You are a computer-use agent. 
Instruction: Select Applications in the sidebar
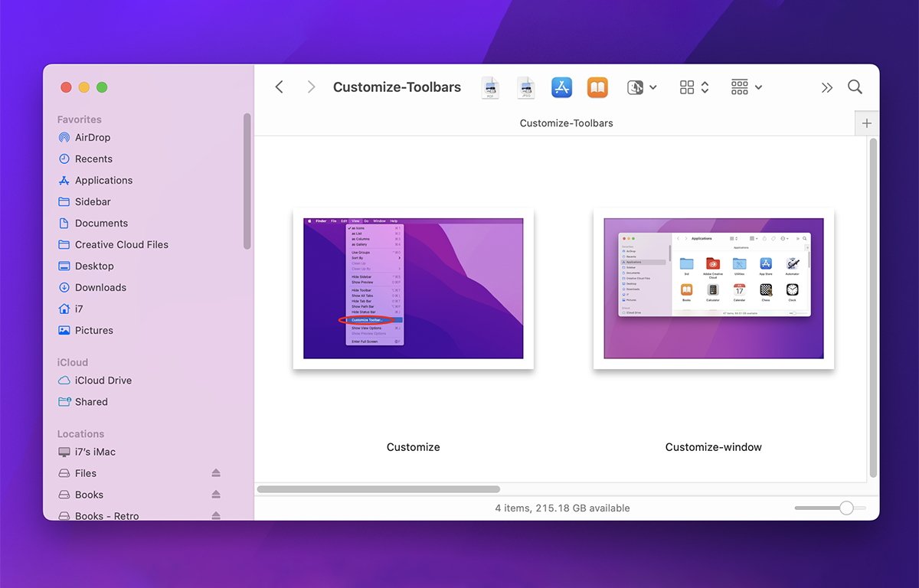(103, 181)
